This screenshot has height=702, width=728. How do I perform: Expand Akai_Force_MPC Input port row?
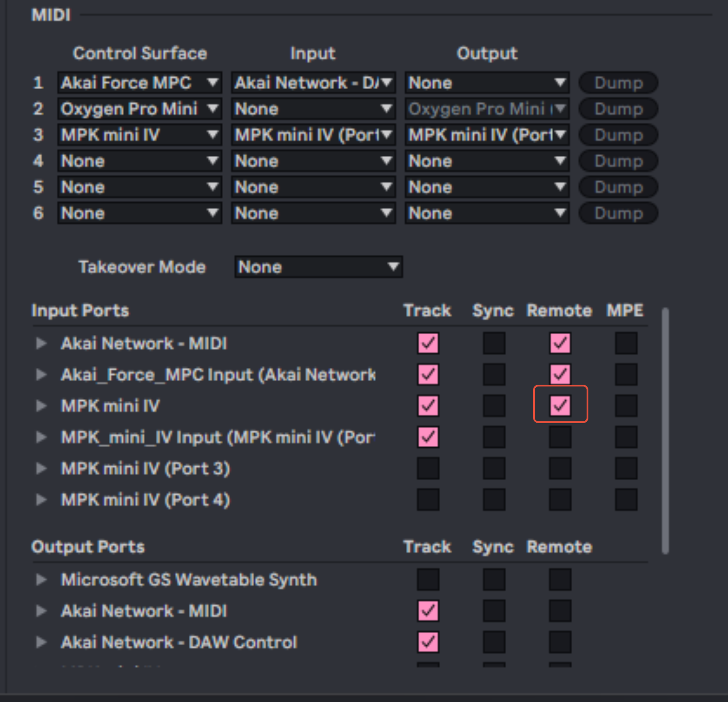point(41,374)
